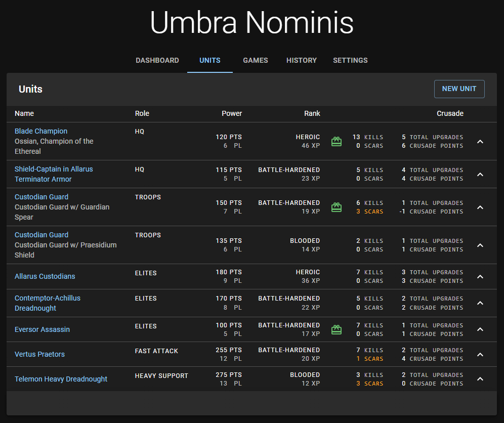Click the gift icon on the 150 PTS Custodian Guard row
This screenshot has height=423, width=504.
pos(337,207)
